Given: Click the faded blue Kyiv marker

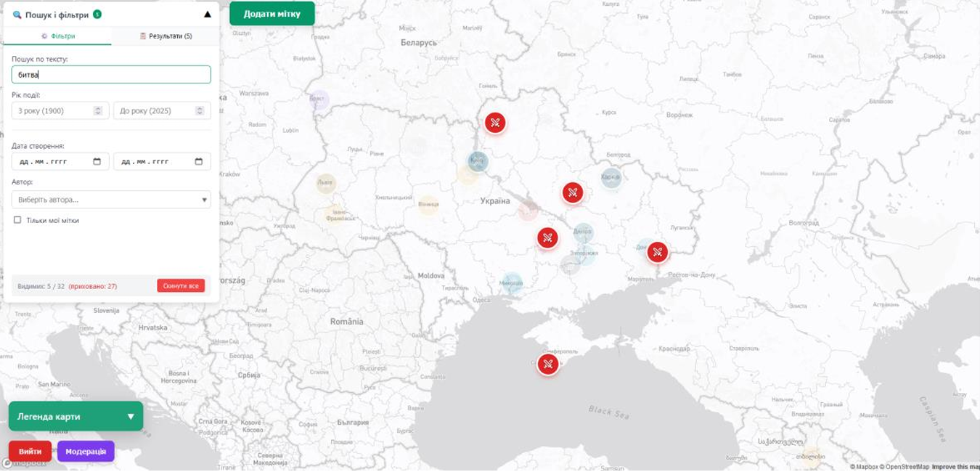Looking at the screenshot, I should click(478, 161).
